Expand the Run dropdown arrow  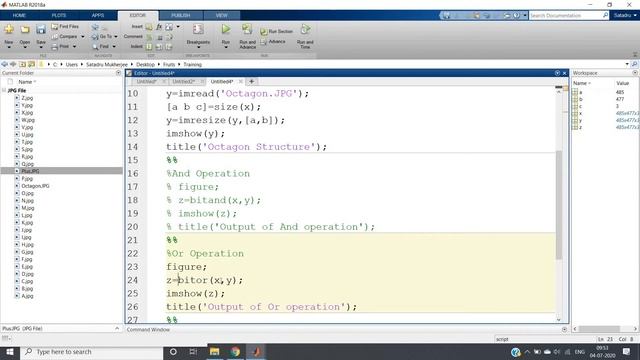pos(226,48)
